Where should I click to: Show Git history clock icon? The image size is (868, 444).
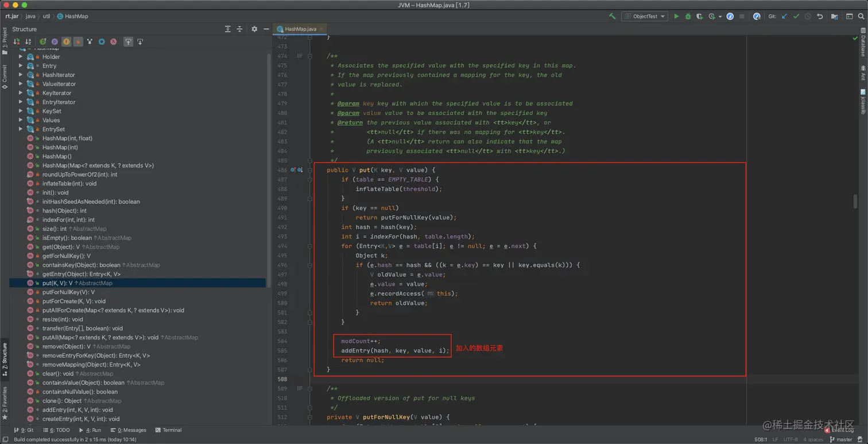[808, 16]
